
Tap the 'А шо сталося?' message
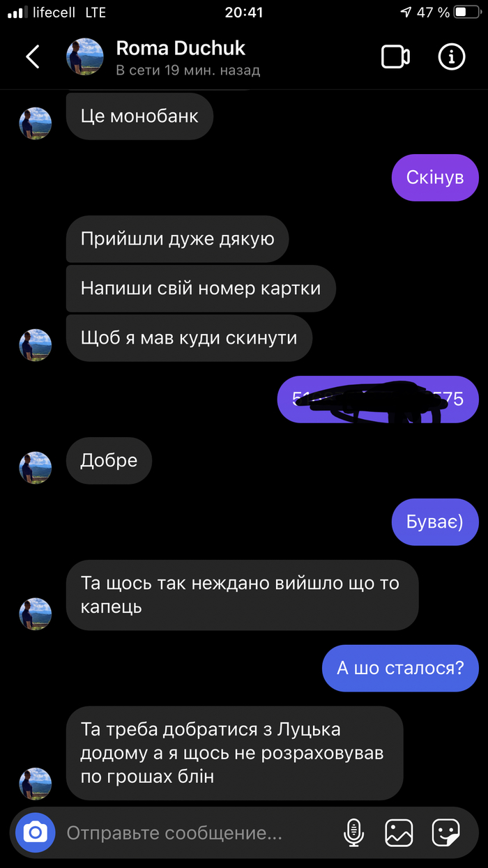(x=400, y=668)
